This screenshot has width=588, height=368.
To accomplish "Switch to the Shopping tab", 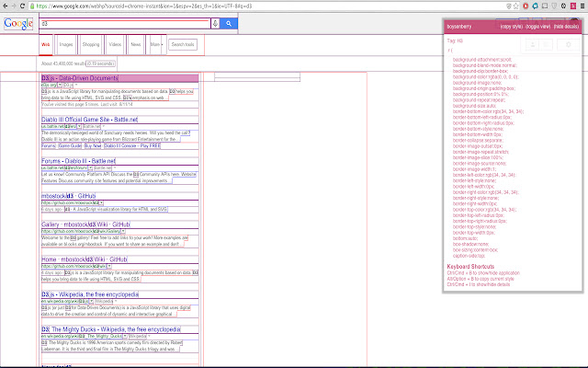I will 91,44.
